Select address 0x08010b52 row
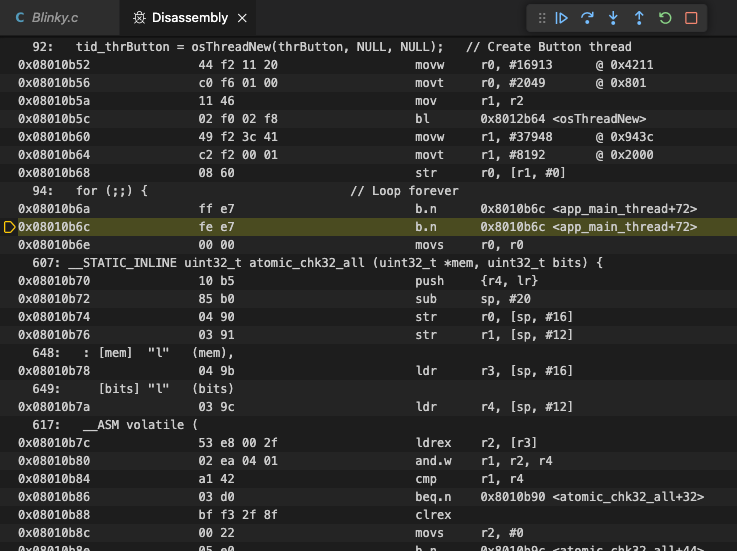 pyautogui.click(x=368, y=65)
